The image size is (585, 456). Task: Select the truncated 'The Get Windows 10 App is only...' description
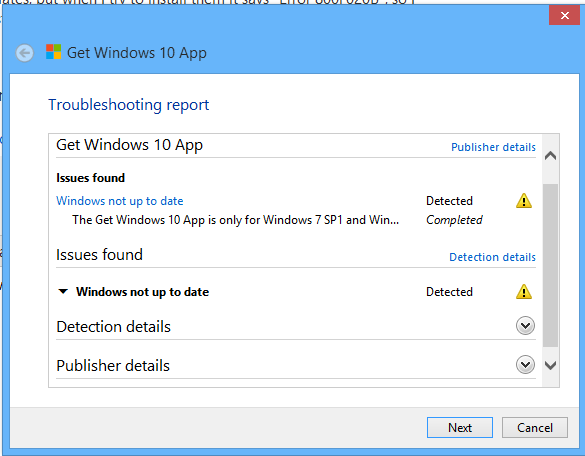[x=235, y=220]
